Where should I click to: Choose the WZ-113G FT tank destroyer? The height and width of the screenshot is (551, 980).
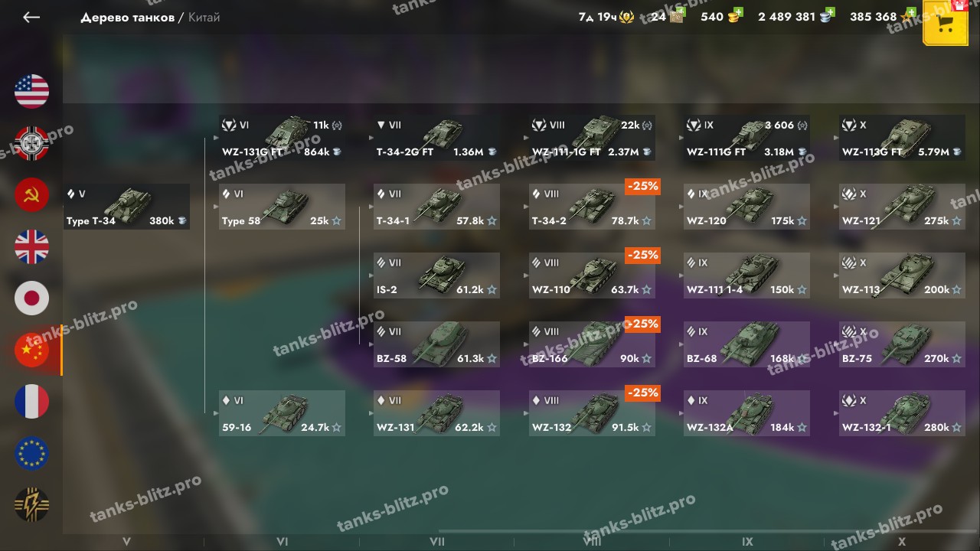coord(902,138)
